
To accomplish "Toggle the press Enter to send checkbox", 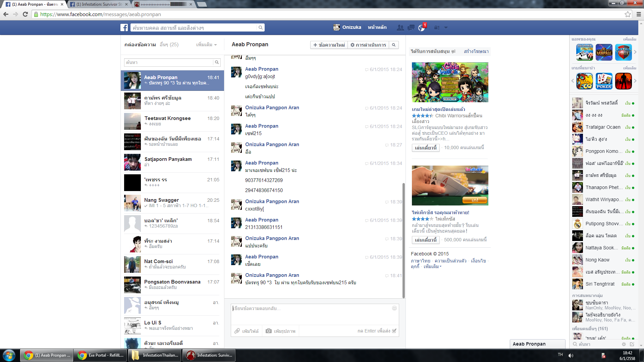I will 394,331.
